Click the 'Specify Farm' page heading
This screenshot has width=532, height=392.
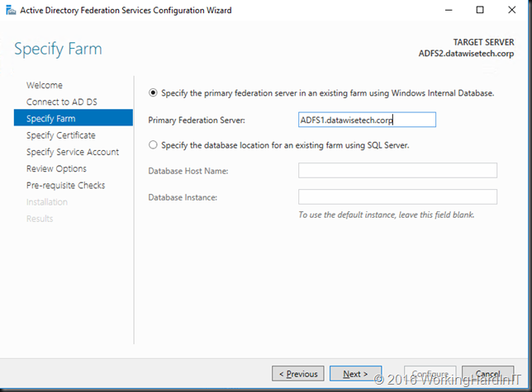pyautogui.click(x=58, y=49)
